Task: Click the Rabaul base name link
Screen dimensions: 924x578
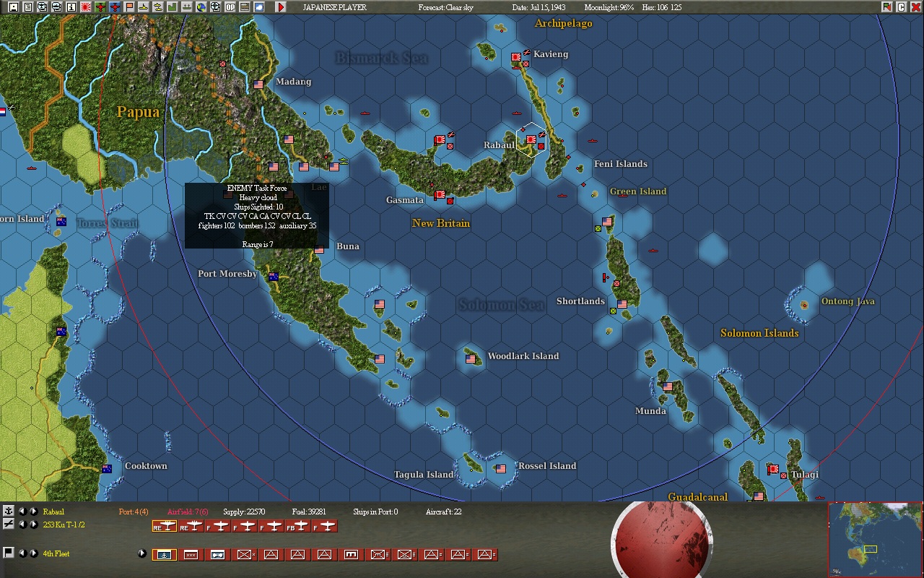Action: coord(53,512)
